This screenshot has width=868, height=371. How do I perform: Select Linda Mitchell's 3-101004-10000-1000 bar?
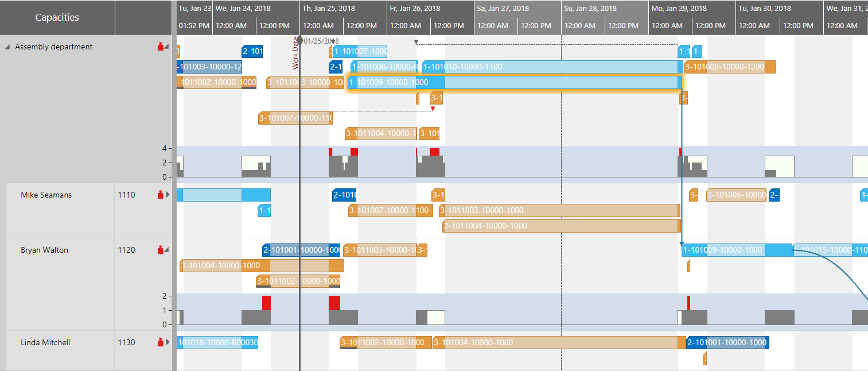[559, 342]
